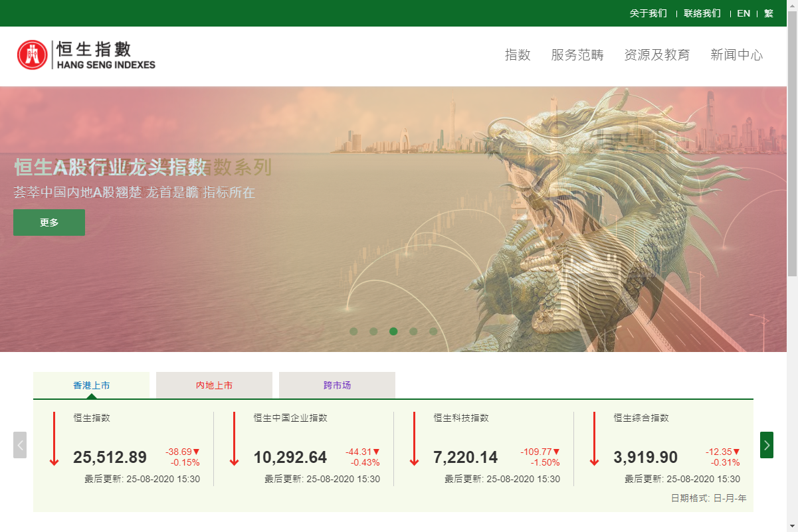Open the 指数 navigation menu
The height and width of the screenshot is (532, 798).
point(518,55)
